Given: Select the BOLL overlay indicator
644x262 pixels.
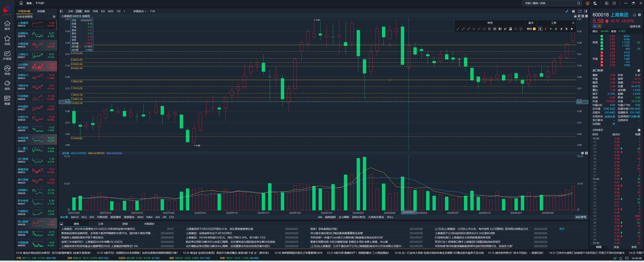Looking at the screenshot, I should (390, 217).
